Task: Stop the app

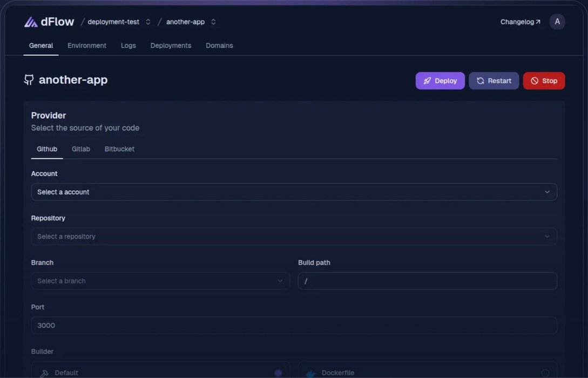Action: tap(544, 80)
